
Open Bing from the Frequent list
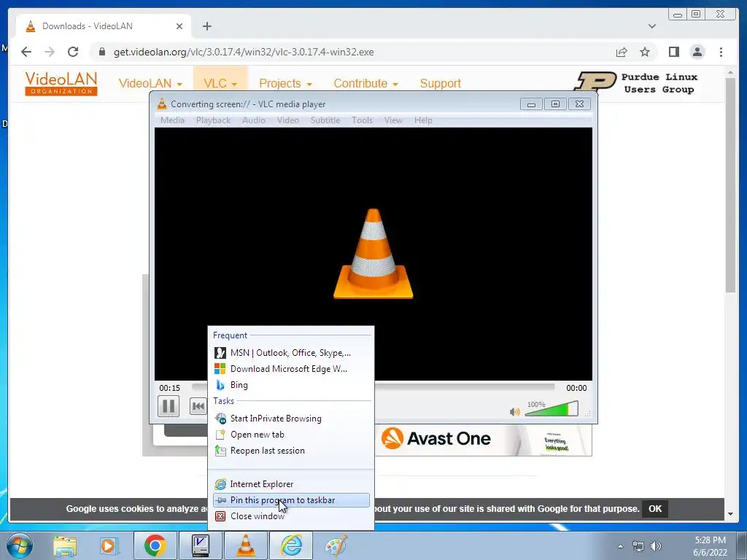pos(291,385)
